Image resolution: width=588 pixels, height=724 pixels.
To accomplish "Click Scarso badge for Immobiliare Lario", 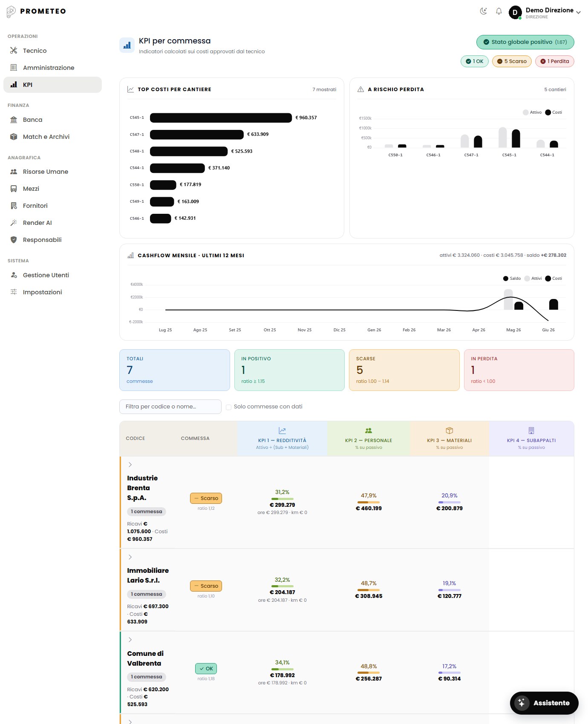I will pos(206,586).
